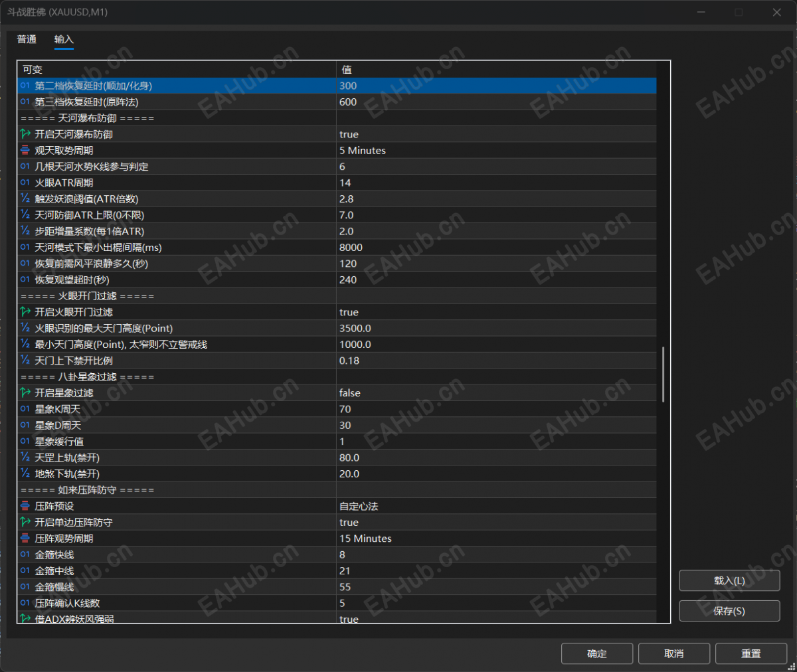The width and height of the screenshot is (797, 672).
Task: Click the boolean arrow icon beside 开启火眼开门过滤
Action: (x=25, y=312)
